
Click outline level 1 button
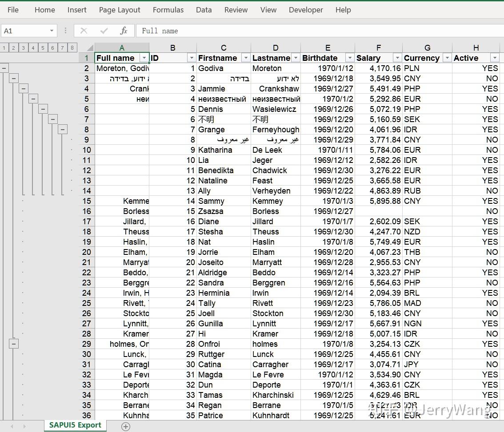[x=4, y=48]
